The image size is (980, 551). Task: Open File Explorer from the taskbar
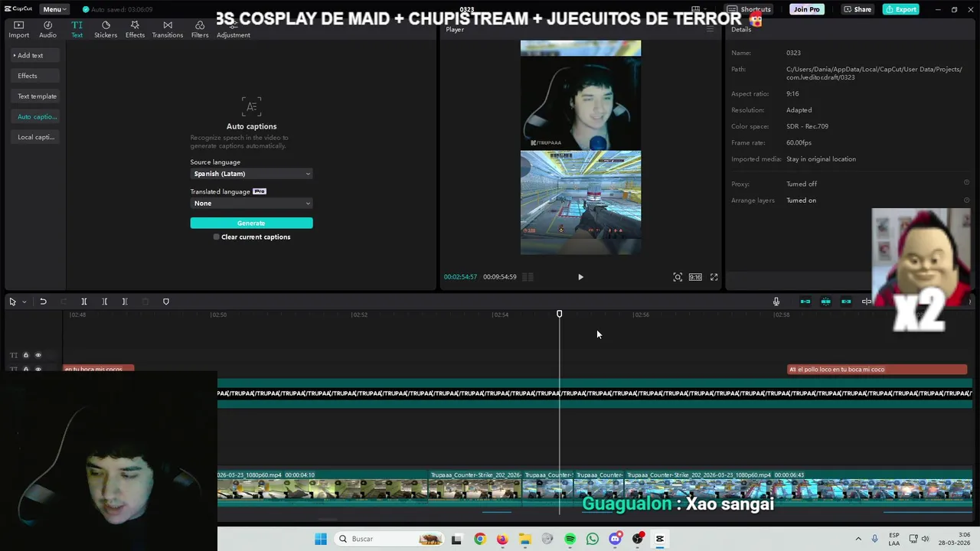click(524, 539)
